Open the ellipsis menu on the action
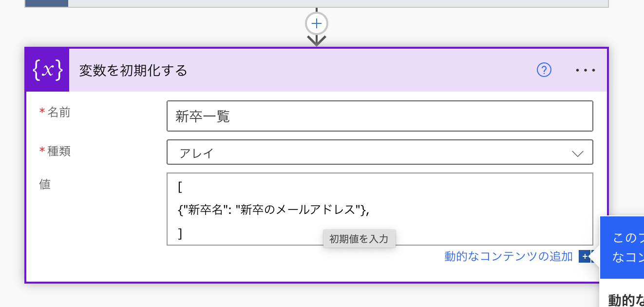This screenshot has height=307, width=644. [585, 70]
